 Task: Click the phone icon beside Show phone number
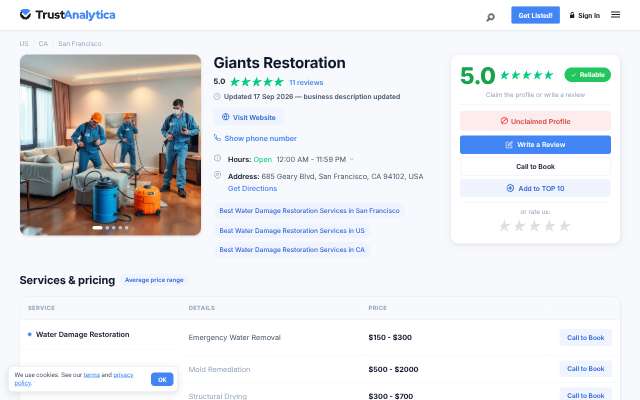pos(217,138)
